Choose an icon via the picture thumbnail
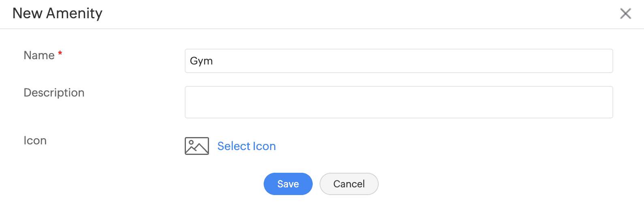This screenshot has height=206, width=644. (x=197, y=146)
